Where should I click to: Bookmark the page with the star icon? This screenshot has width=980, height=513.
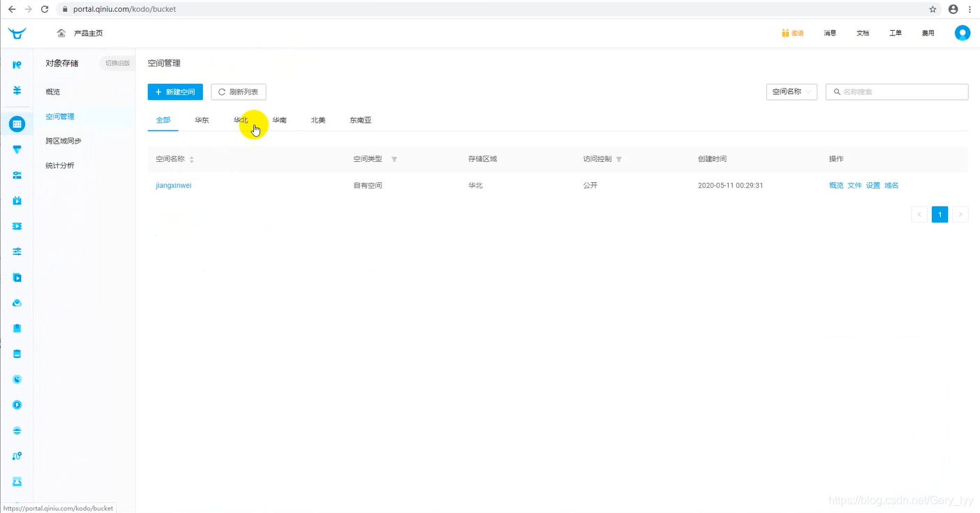[x=933, y=9]
